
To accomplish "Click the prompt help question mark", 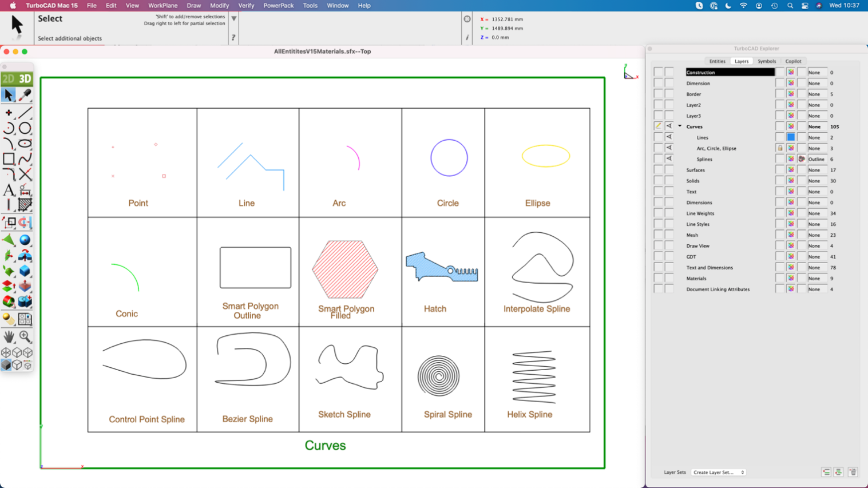I will coord(233,38).
